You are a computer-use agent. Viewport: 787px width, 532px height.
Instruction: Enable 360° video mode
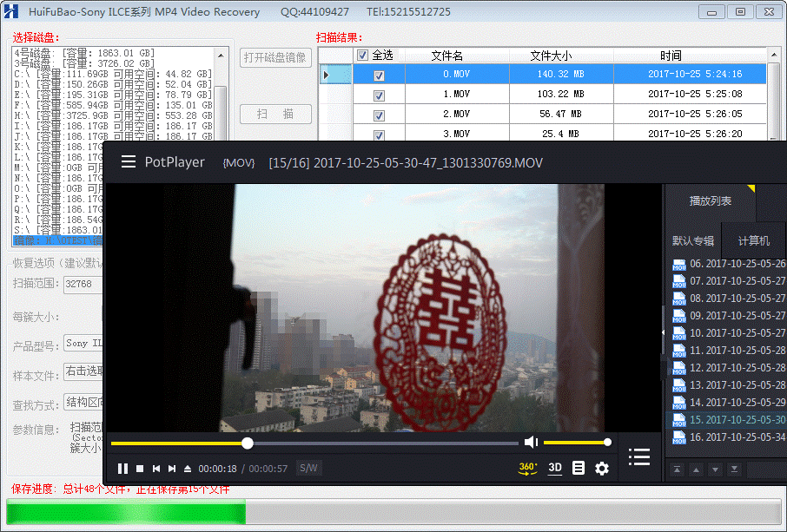click(x=527, y=468)
